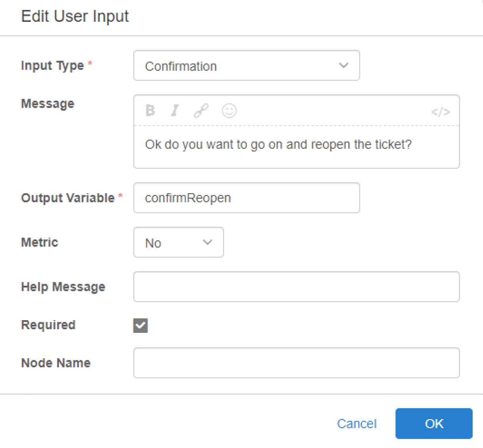Focus the Output Variable field
The height and width of the screenshot is (448, 483).
point(247,197)
